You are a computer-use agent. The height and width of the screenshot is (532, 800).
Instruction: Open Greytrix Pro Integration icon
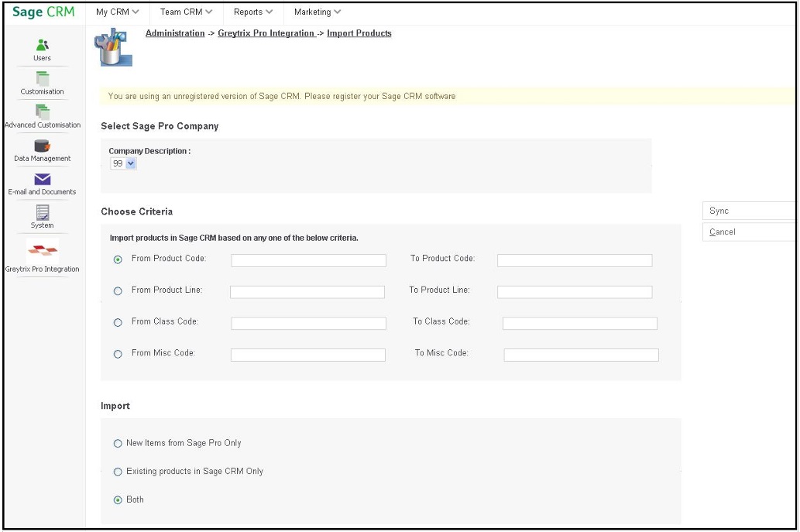click(43, 250)
